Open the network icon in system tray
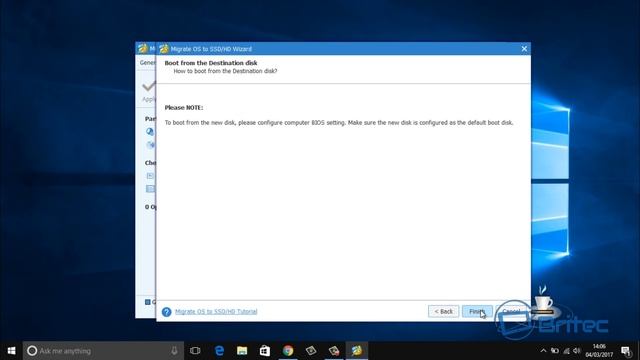Screen dimensions: 640x360 (x=567, y=351)
